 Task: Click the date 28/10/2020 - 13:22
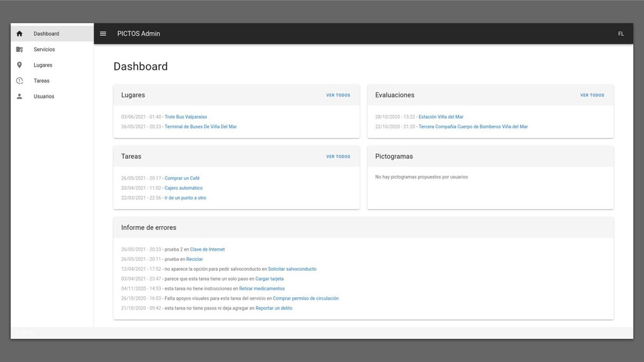[x=395, y=117]
